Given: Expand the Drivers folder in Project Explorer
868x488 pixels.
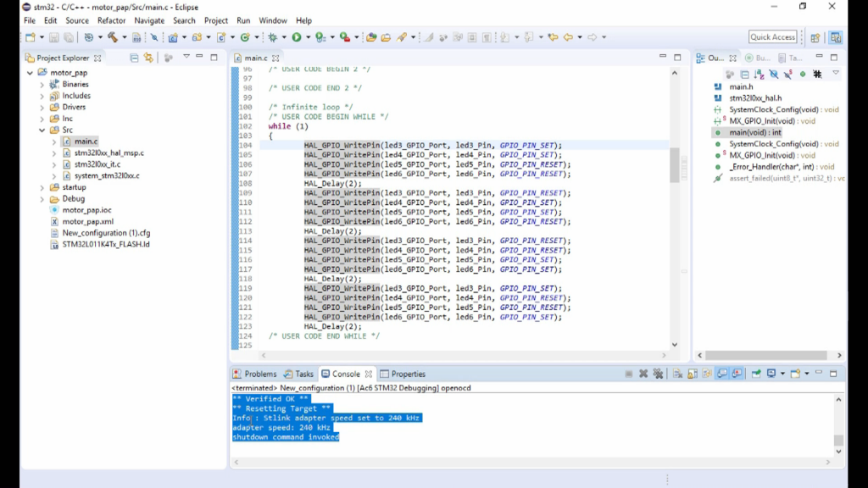Looking at the screenshot, I should pos(42,108).
